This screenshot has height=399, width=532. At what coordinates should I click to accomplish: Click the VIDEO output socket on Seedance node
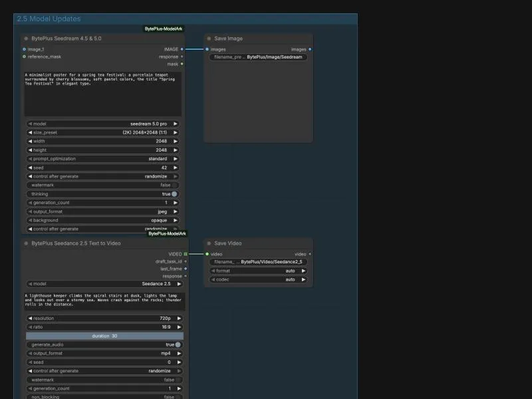[186, 254]
